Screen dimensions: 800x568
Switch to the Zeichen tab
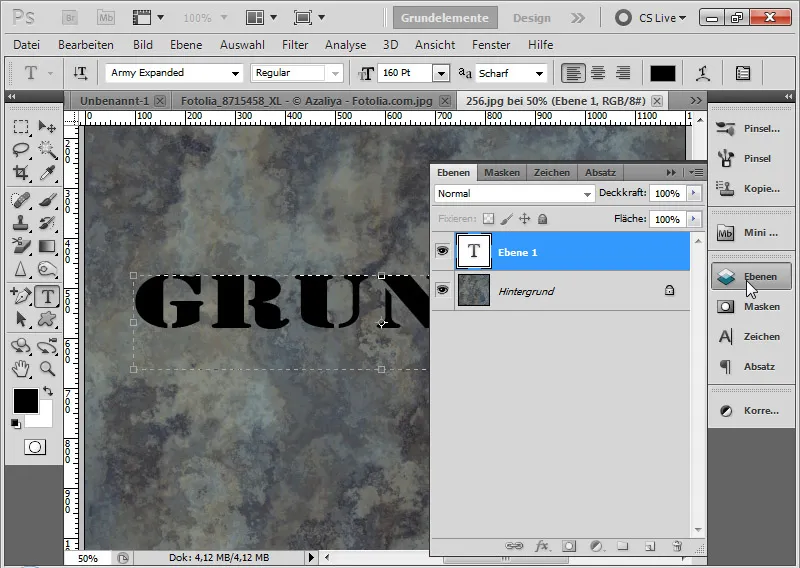(552, 172)
